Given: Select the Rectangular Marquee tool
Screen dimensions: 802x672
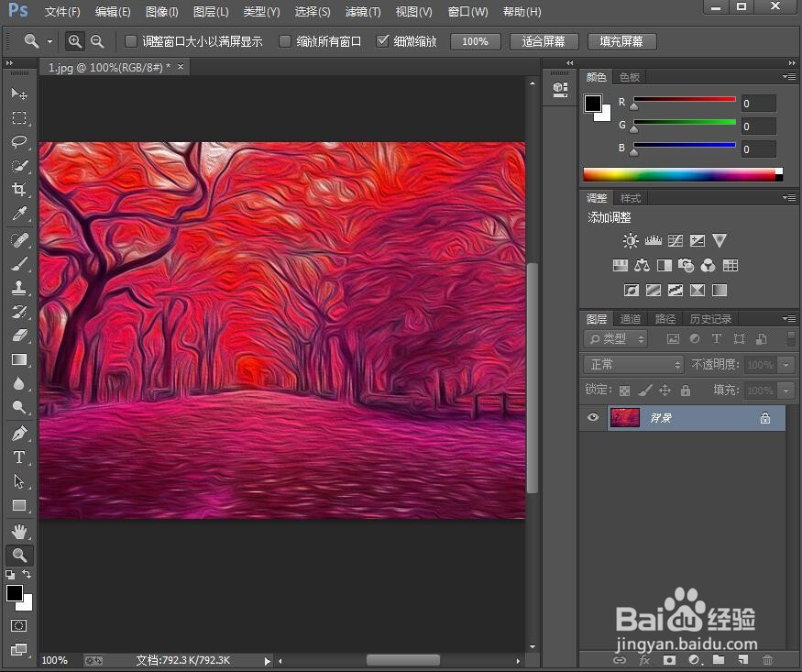Looking at the screenshot, I should pyautogui.click(x=19, y=117).
